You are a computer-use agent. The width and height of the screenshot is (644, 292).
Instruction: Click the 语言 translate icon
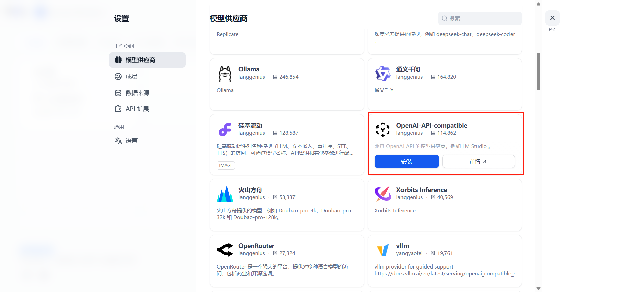[118, 140]
